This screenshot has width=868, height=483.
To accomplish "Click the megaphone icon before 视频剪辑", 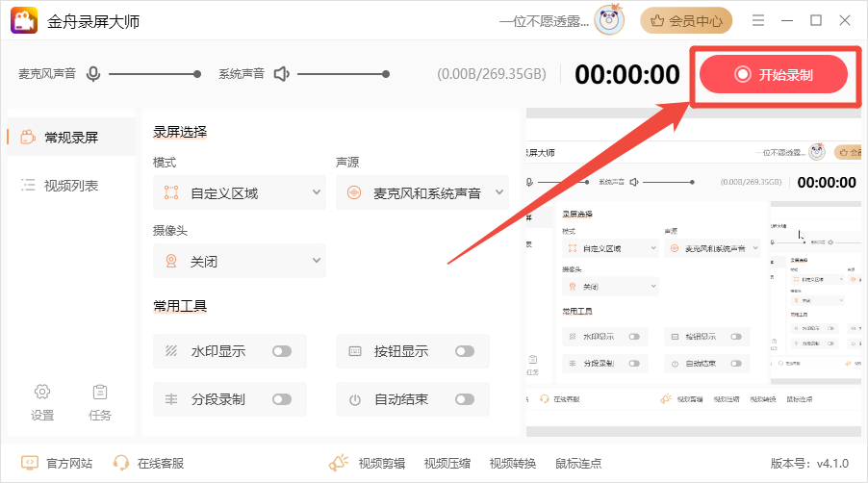I will [x=338, y=463].
